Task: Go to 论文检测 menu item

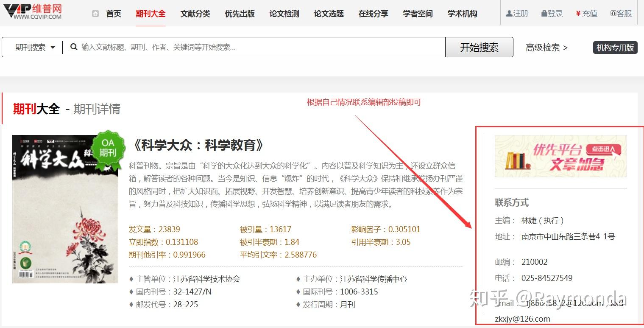Action: pyautogui.click(x=284, y=14)
